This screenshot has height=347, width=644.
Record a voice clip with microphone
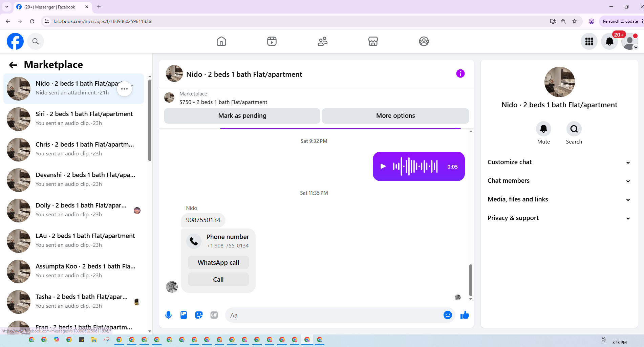pos(168,315)
